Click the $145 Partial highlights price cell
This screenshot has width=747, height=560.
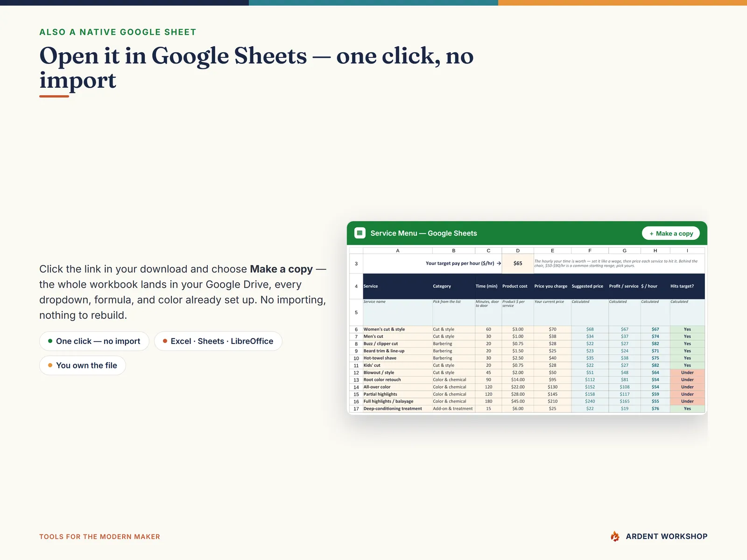point(552,394)
